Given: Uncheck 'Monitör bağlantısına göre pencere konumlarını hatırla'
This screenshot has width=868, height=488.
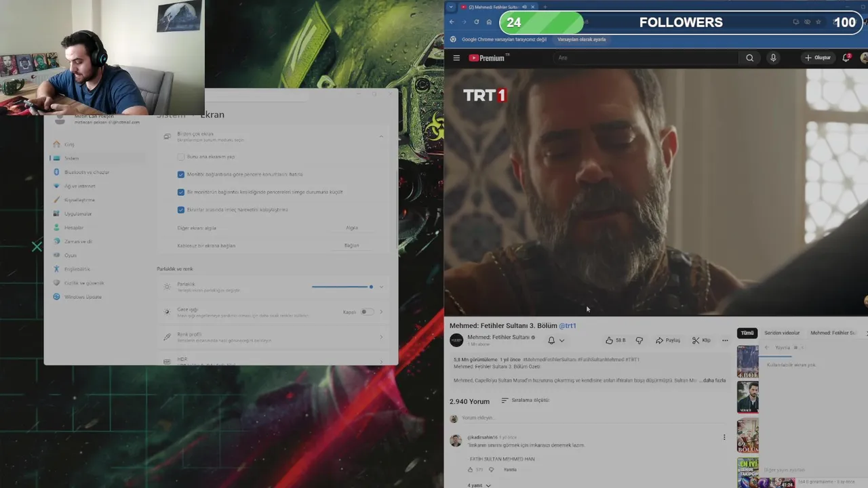Looking at the screenshot, I should (181, 174).
